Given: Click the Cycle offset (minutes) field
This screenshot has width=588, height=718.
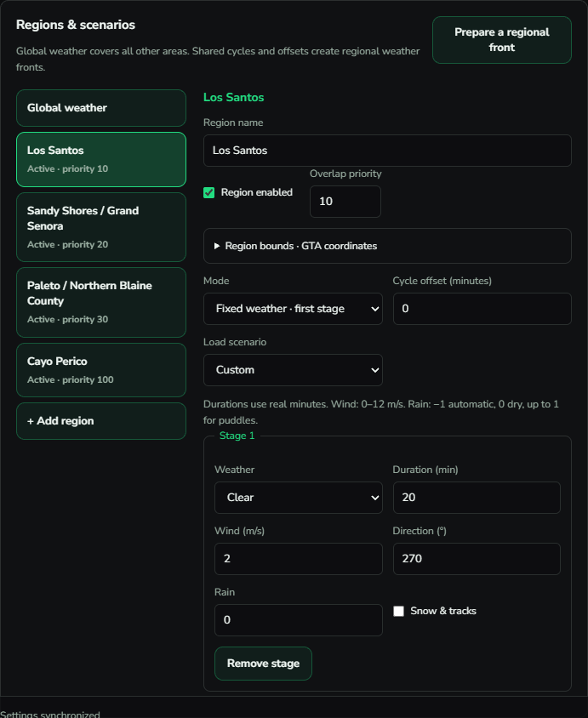Looking at the screenshot, I should click(482, 309).
